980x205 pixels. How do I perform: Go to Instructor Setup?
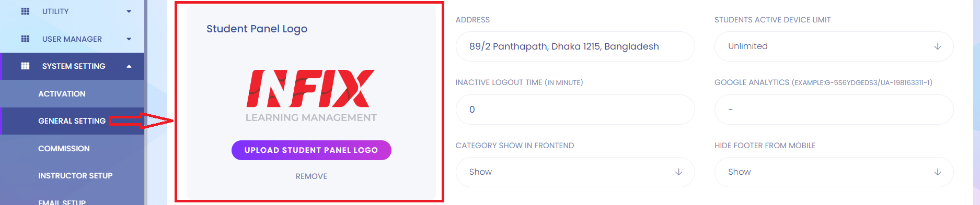pos(75,176)
